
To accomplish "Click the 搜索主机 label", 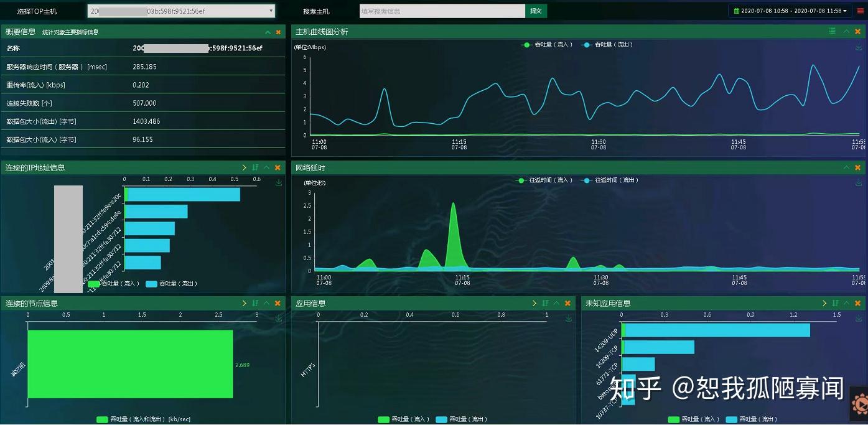I will [316, 11].
